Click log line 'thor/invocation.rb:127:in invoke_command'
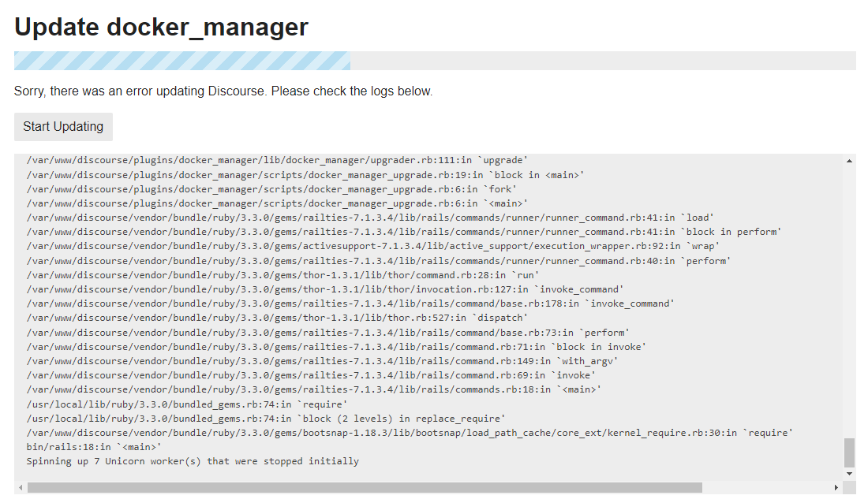Screen dimensions: 868x499 click(325, 289)
